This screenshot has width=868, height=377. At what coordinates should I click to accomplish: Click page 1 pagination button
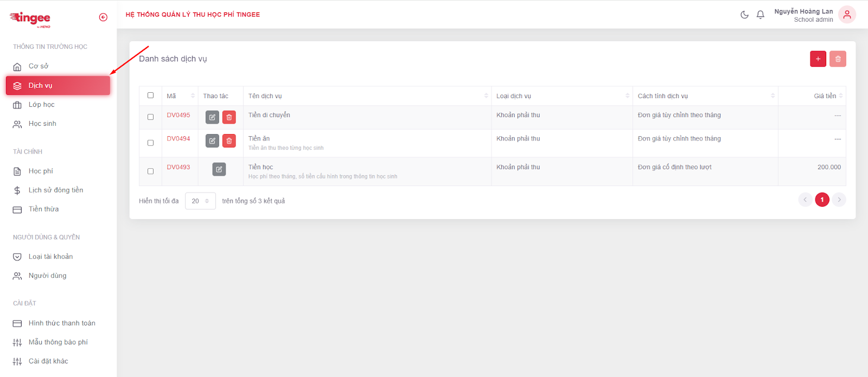(822, 200)
